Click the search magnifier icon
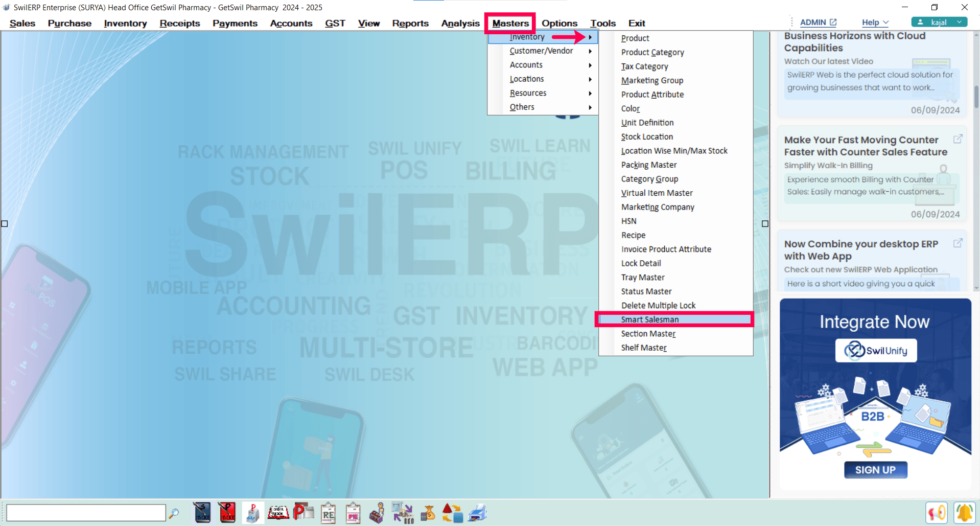 click(174, 513)
